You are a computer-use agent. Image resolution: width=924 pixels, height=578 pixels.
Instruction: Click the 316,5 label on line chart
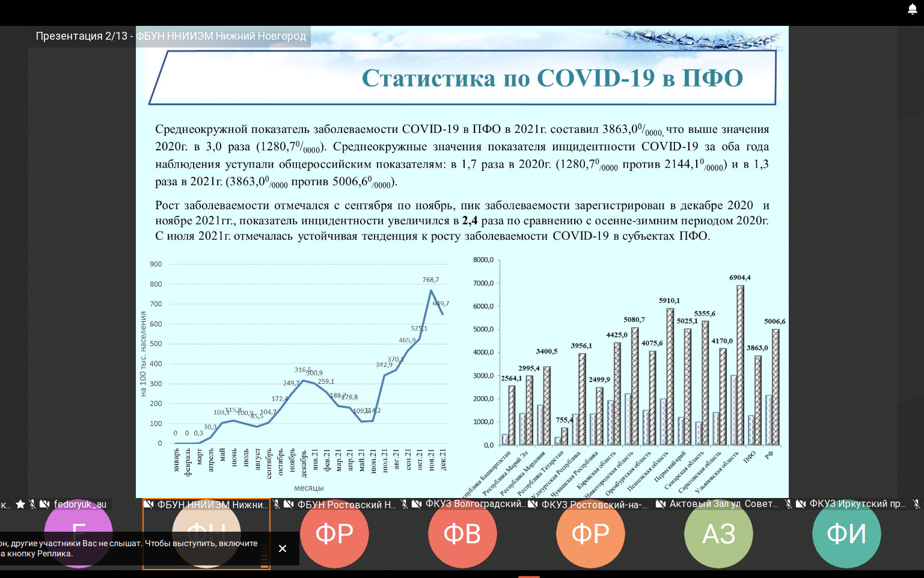[302, 370]
